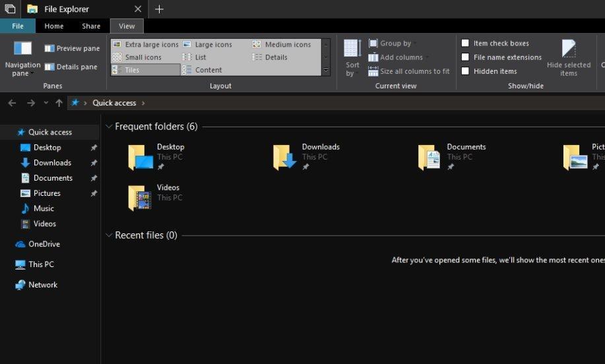Switch layout to Medium icons
This screenshot has height=364, width=605.
tap(282, 44)
